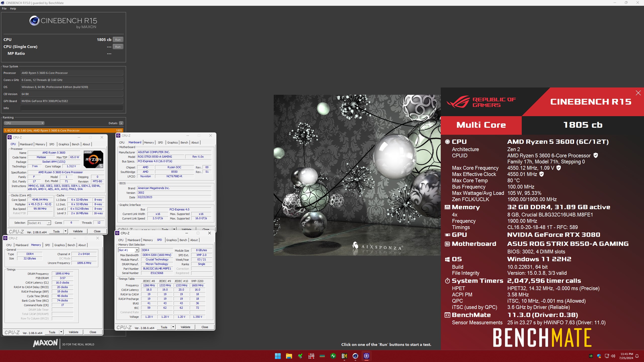Click the Details arrow in Ranking
Viewport: 644px width, 362px height.
(121, 123)
